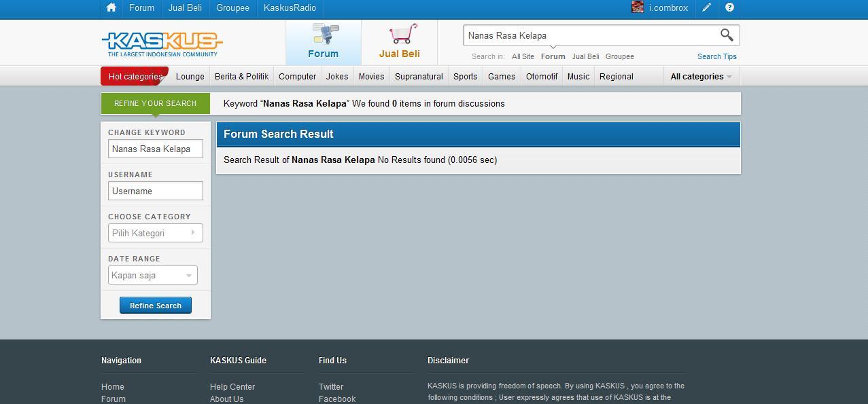Image resolution: width=868 pixels, height=404 pixels.
Task: Open Twitter link in Find Us
Action: pos(331,387)
